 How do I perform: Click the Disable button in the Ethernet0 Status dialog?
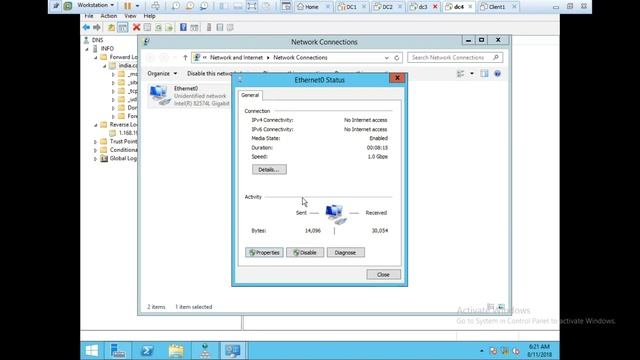click(x=305, y=253)
